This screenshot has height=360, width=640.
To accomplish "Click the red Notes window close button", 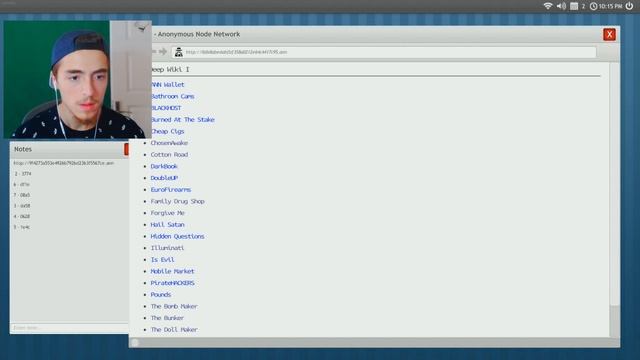I will coord(126,149).
